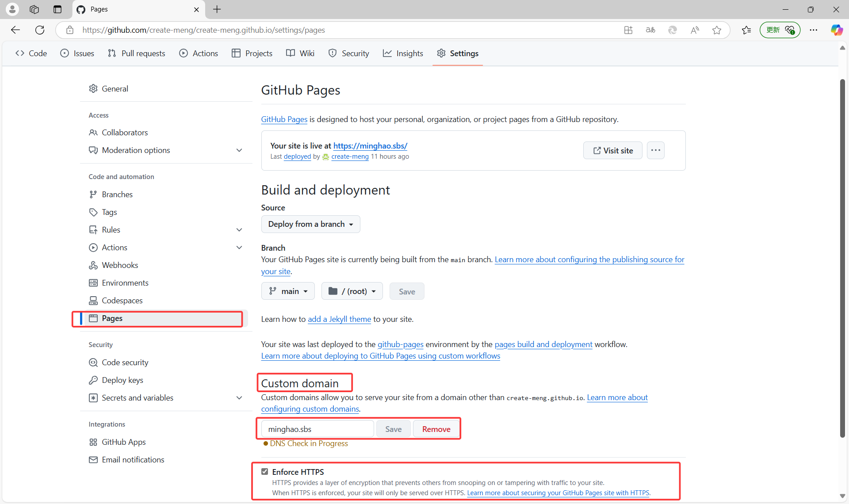The height and width of the screenshot is (504, 849).
Task: Uncheck the Enforce HTTPS checkbox
Action: click(x=264, y=471)
